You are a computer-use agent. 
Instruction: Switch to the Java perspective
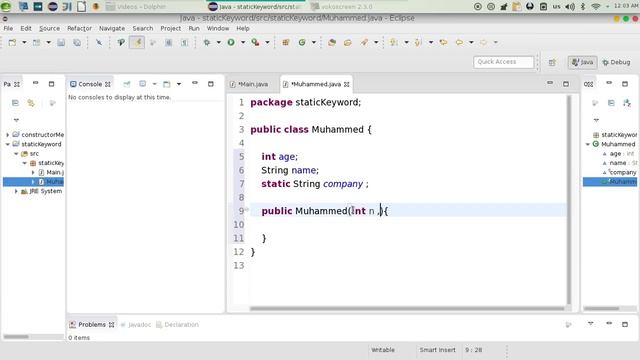coord(582,62)
